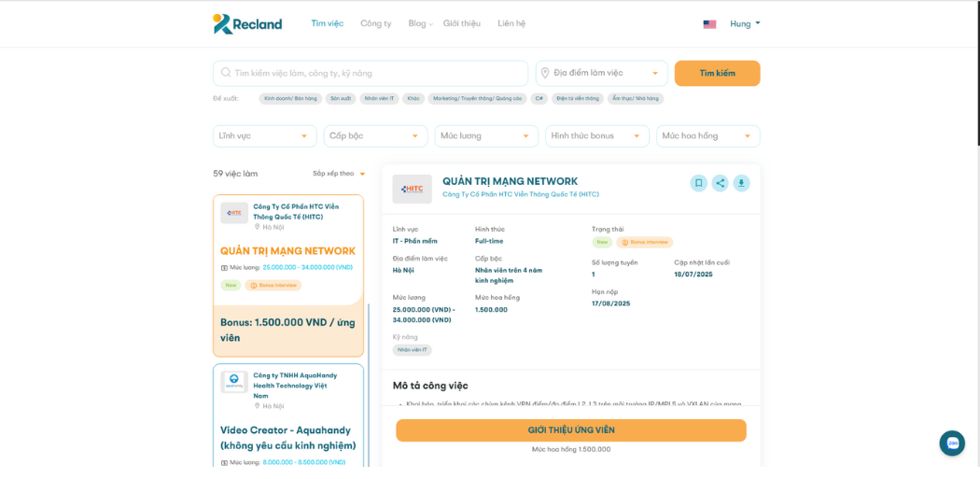Click the Recland logo

(247, 23)
